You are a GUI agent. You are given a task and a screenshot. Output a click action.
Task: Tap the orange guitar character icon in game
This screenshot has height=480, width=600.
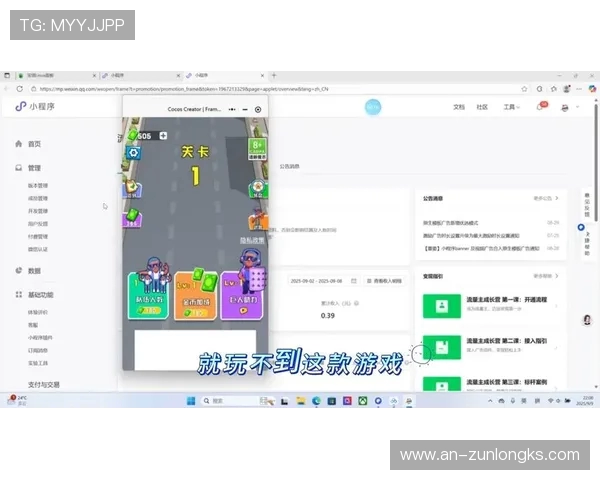(258, 220)
